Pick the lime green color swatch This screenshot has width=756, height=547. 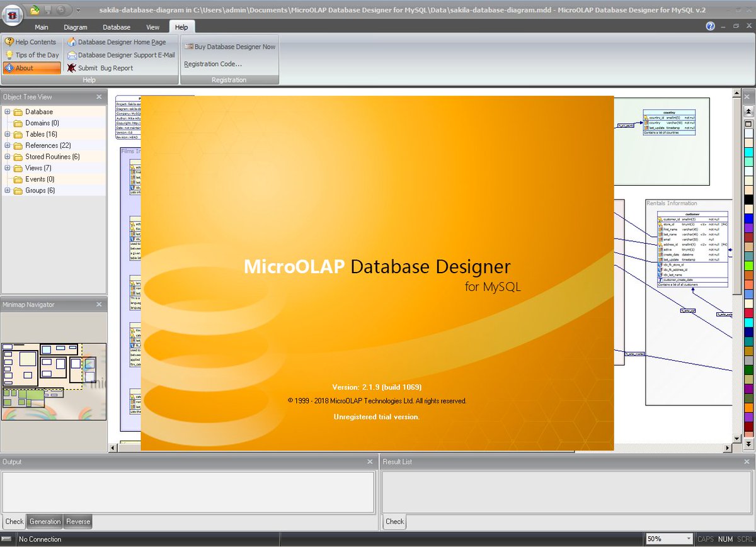click(748, 266)
